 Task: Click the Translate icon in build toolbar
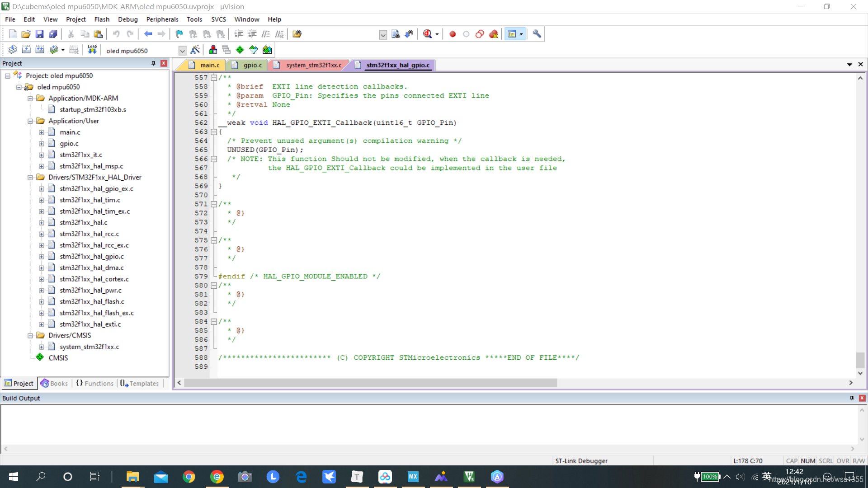coord(13,50)
